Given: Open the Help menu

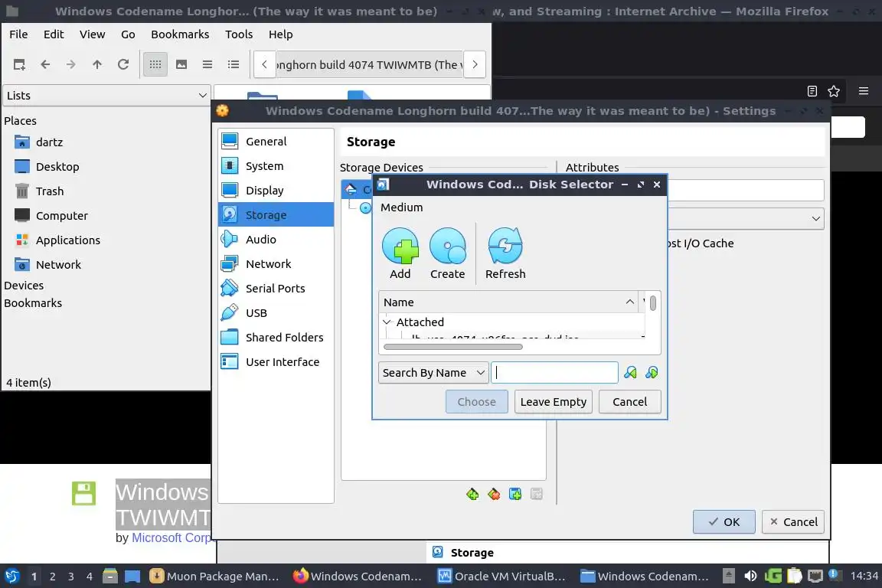Looking at the screenshot, I should coord(280,34).
